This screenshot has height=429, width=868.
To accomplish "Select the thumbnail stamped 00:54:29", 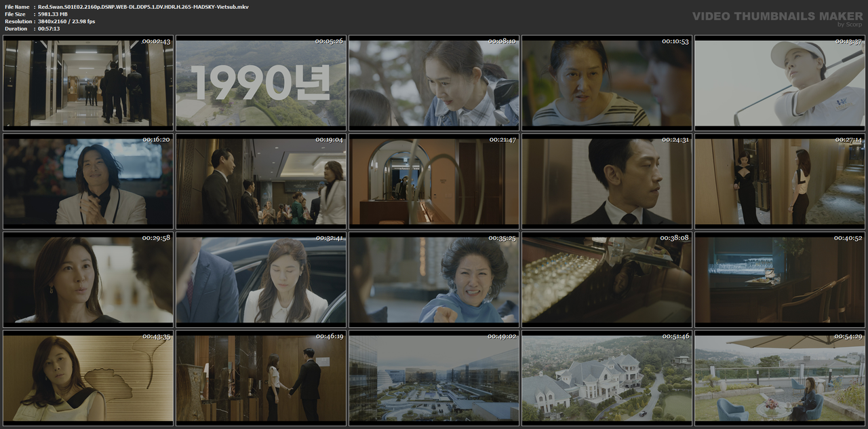I will pos(780,377).
